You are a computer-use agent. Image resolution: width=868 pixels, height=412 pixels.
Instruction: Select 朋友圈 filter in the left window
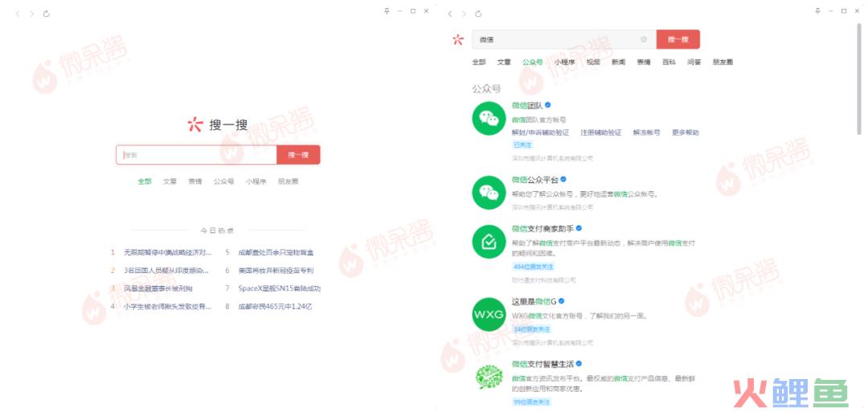[289, 182]
